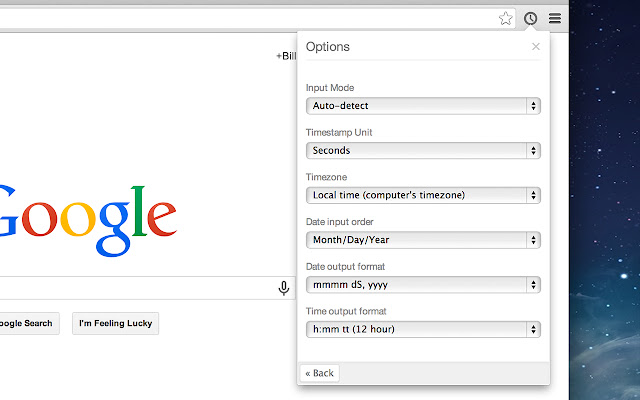
Task: Click the Options panel heading
Action: (328, 47)
